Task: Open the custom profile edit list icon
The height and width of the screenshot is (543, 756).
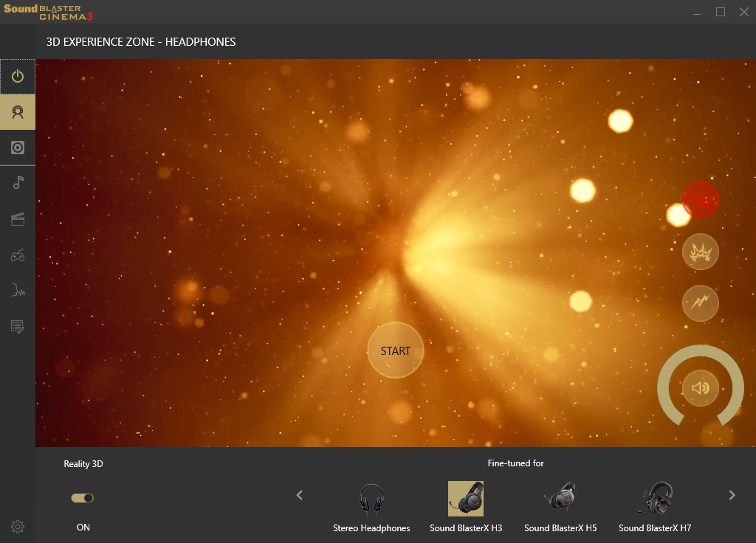Action: pos(18,326)
